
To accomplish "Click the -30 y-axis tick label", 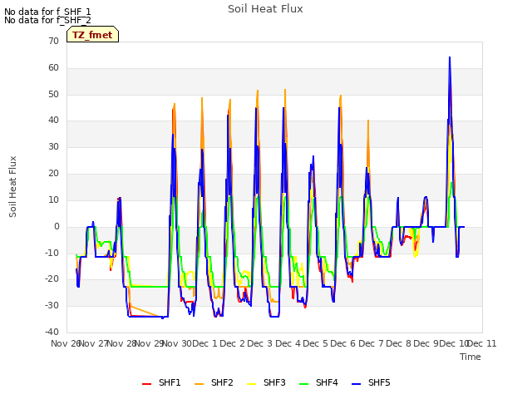I will (52, 305).
